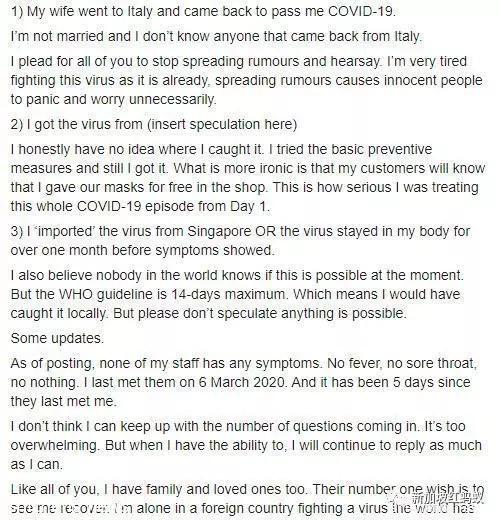
Task: Click the line mentioning "WHO guideline is 14-days maximum"
Action: [235, 294]
